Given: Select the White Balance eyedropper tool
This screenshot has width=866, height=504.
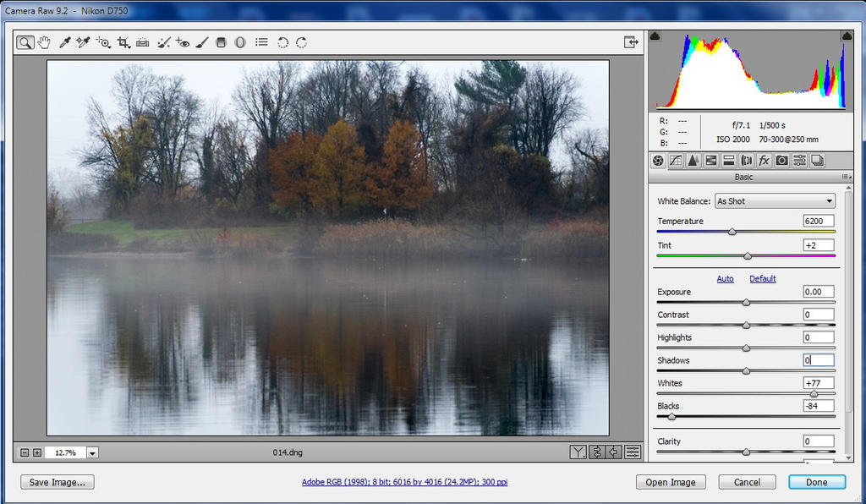Looking at the screenshot, I should (x=64, y=42).
